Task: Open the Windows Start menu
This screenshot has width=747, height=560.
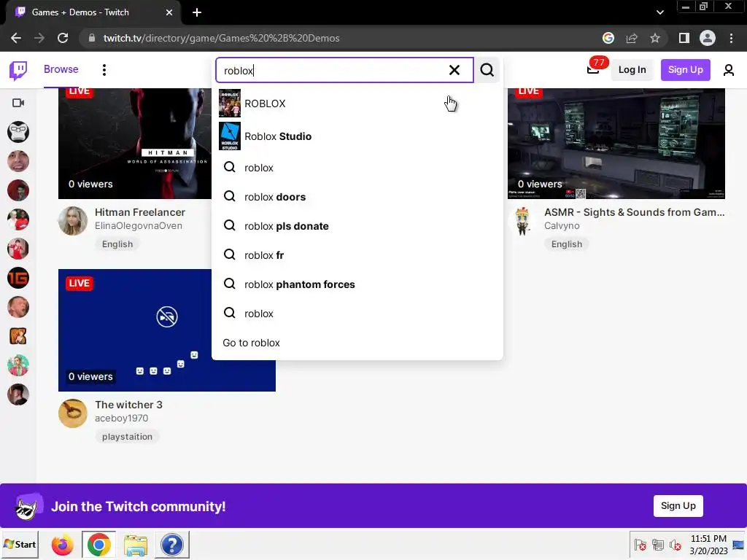Action: tap(20, 544)
